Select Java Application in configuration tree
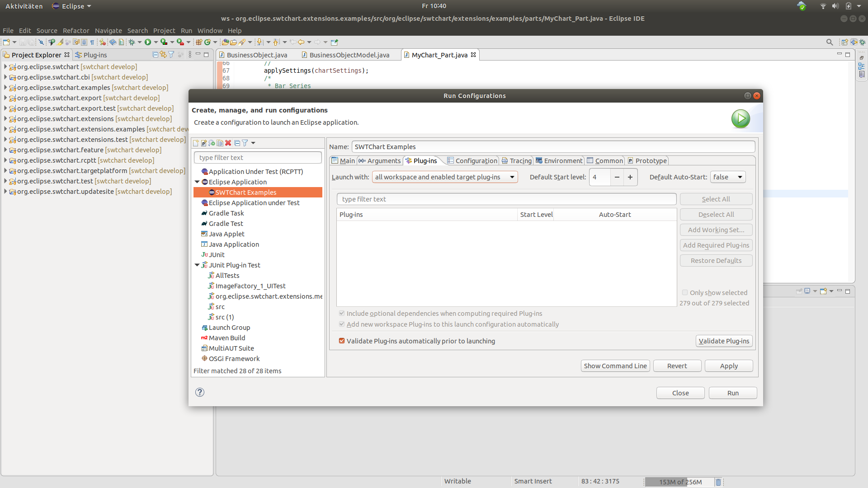The image size is (868, 488). (234, 244)
